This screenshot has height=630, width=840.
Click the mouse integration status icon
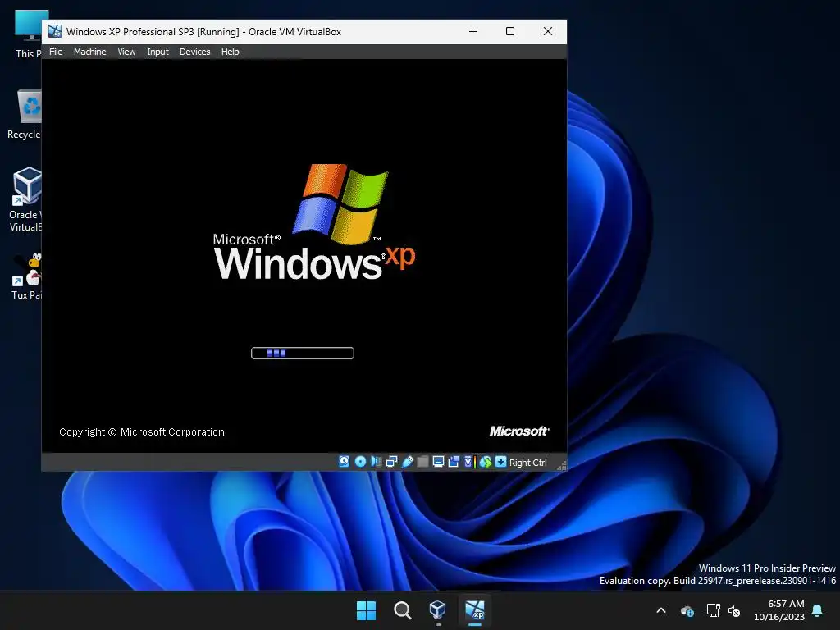[x=486, y=462]
